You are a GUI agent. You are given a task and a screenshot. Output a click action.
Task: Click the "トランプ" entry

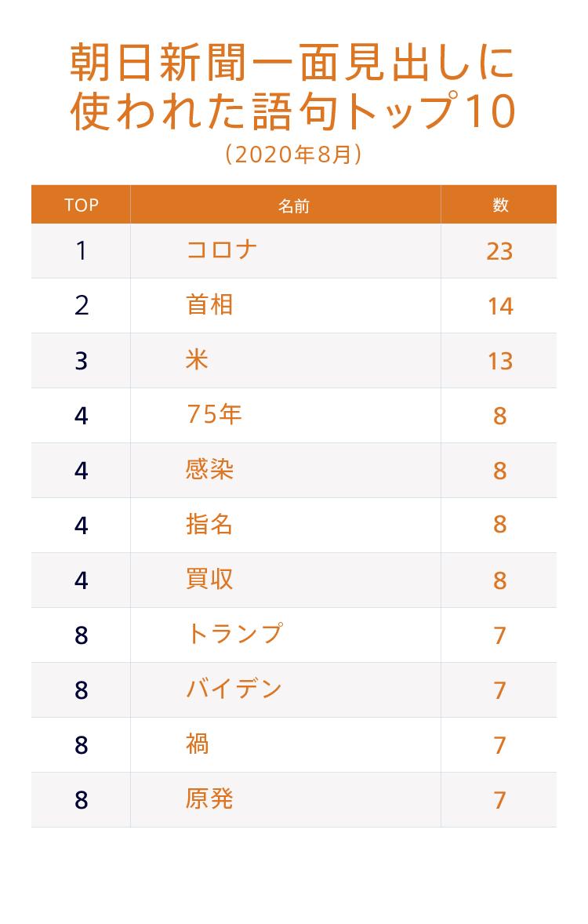coord(234,634)
